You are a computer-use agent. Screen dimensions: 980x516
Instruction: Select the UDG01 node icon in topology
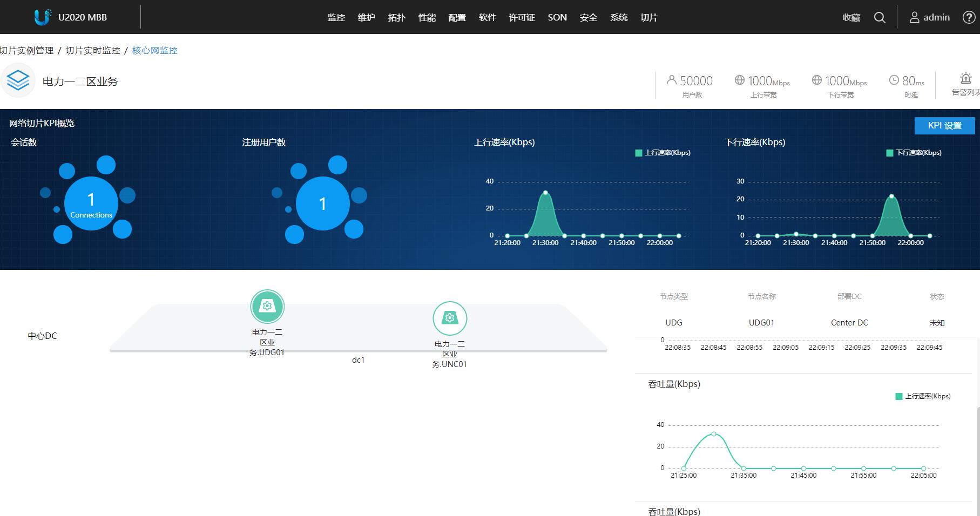267,306
